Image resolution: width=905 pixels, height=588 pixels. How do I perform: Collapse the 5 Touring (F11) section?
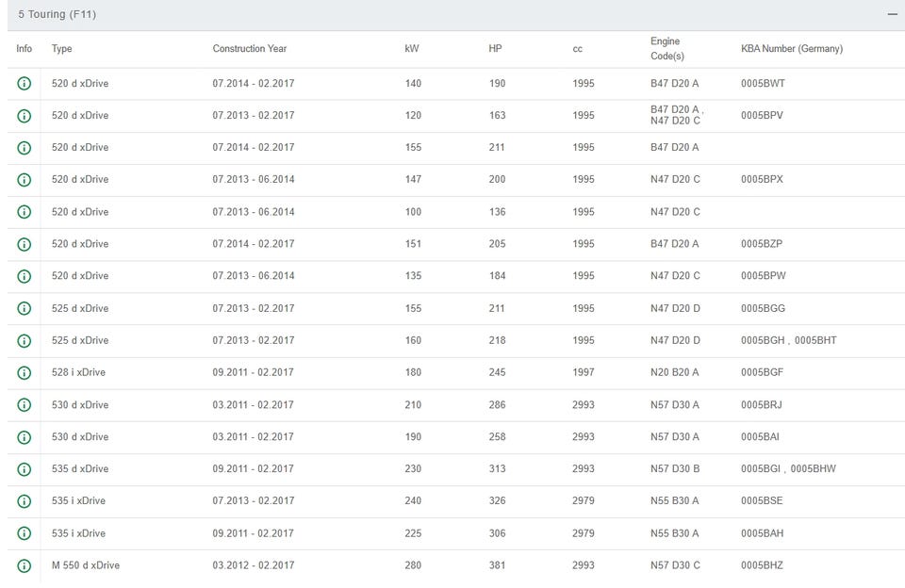[x=893, y=14]
